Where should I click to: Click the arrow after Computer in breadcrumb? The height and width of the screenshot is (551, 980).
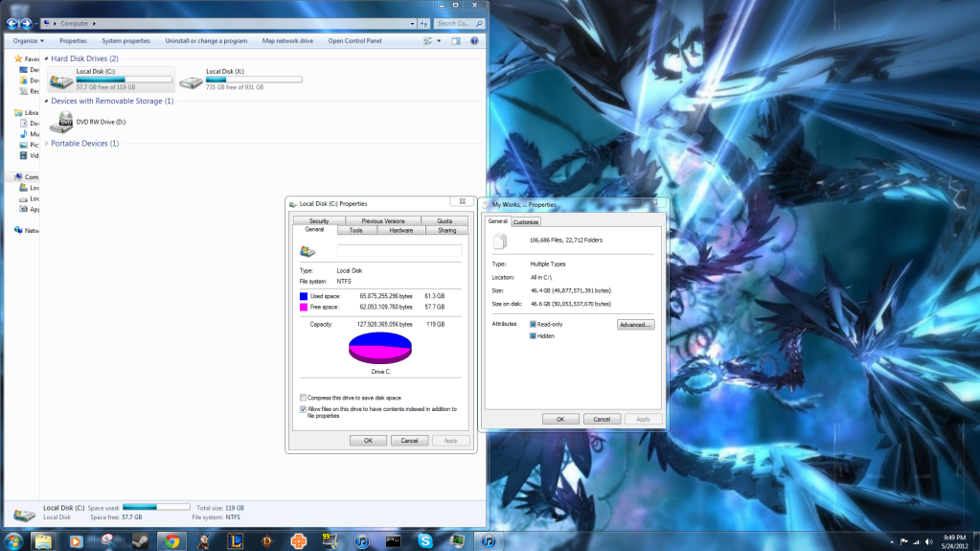95,24
